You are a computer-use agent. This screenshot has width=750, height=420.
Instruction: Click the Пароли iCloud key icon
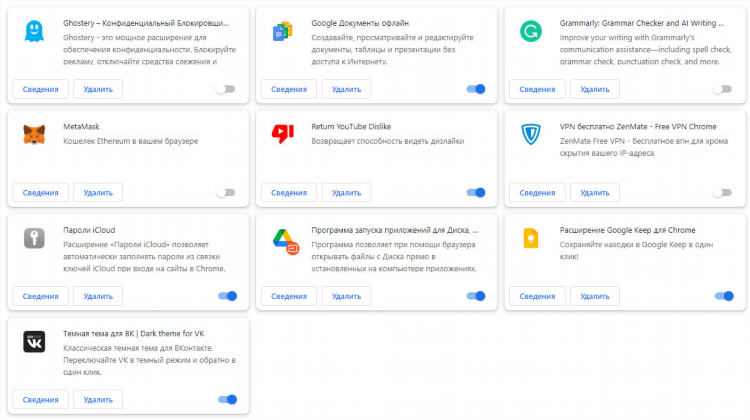(34, 238)
